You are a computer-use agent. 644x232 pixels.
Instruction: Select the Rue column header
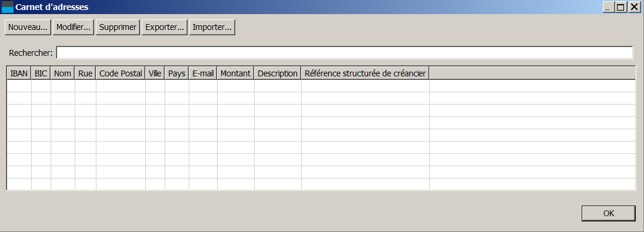[85, 73]
